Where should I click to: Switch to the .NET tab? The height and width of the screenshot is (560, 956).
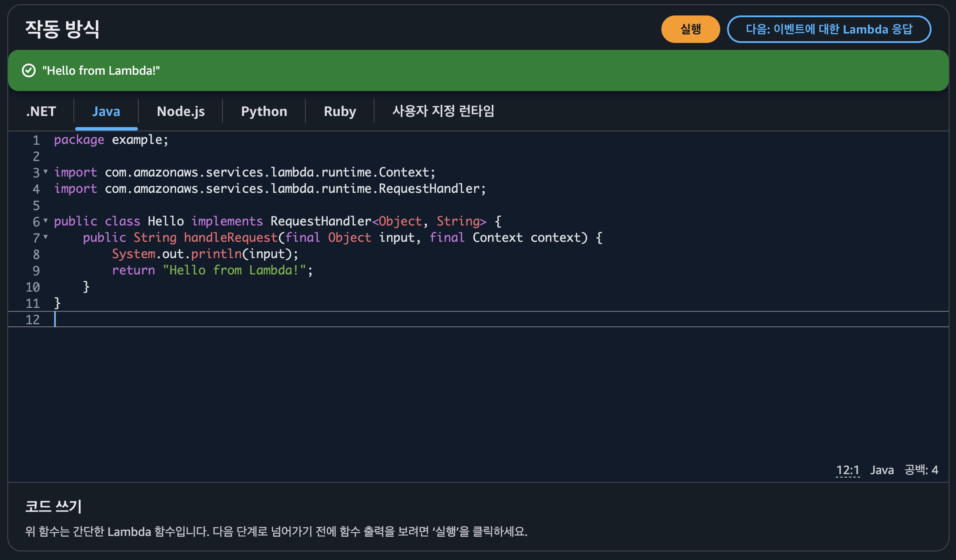point(41,111)
